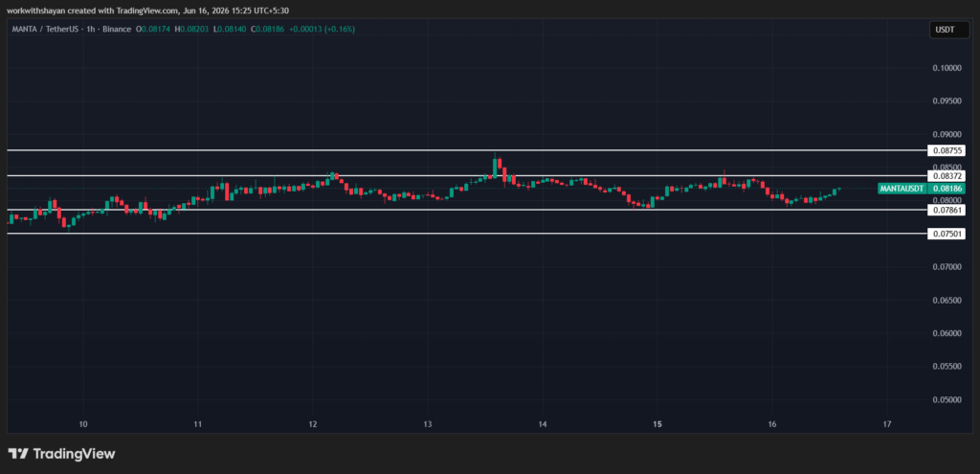
Task: Click the low value L0.08140
Action: [x=230, y=29]
